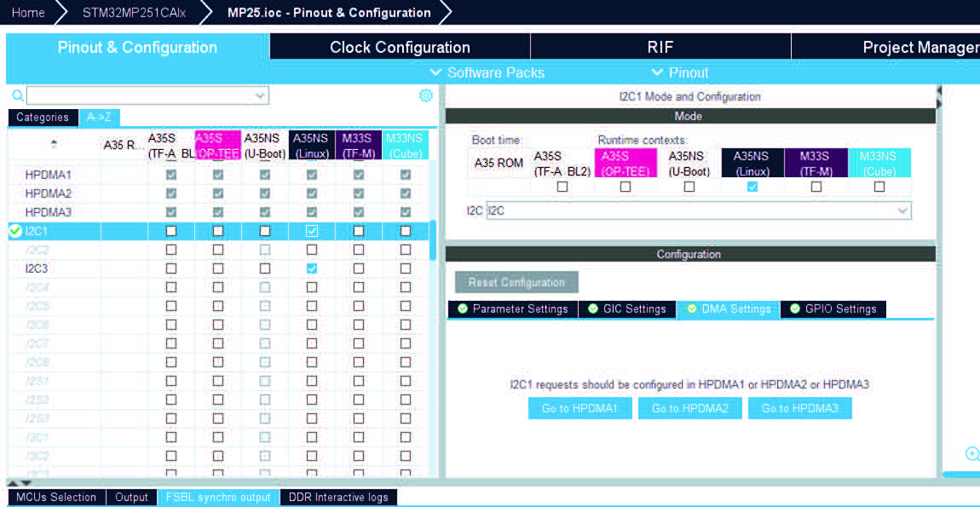
Task: Select HPDMA3 row in peripheral list
Action: pyautogui.click(x=218, y=212)
